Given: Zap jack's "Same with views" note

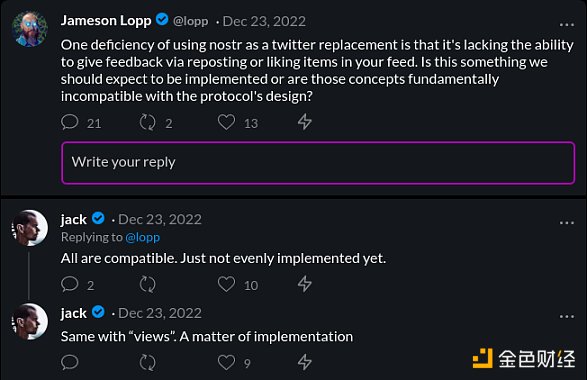Looking at the screenshot, I should (x=305, y=362).
